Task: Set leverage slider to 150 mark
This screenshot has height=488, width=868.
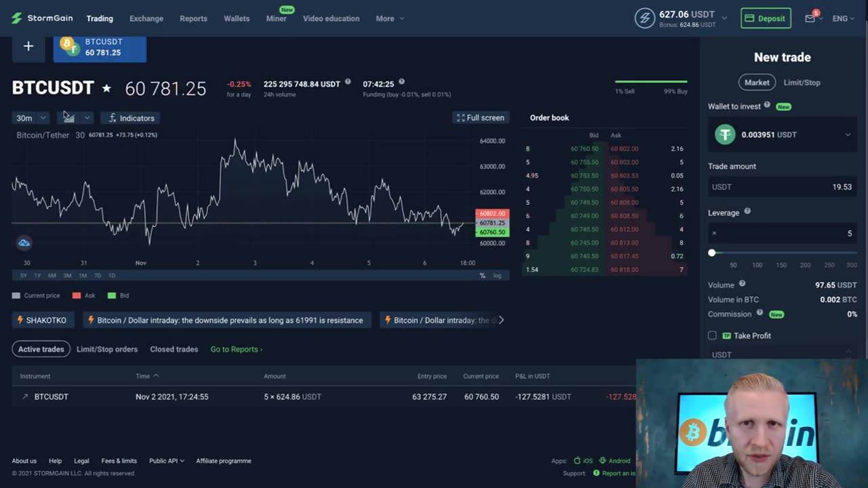Action: point(781,253)
